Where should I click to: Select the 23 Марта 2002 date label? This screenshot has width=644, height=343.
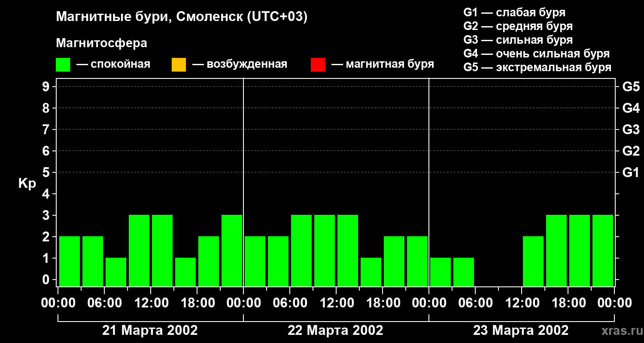(x=521, y=331)
